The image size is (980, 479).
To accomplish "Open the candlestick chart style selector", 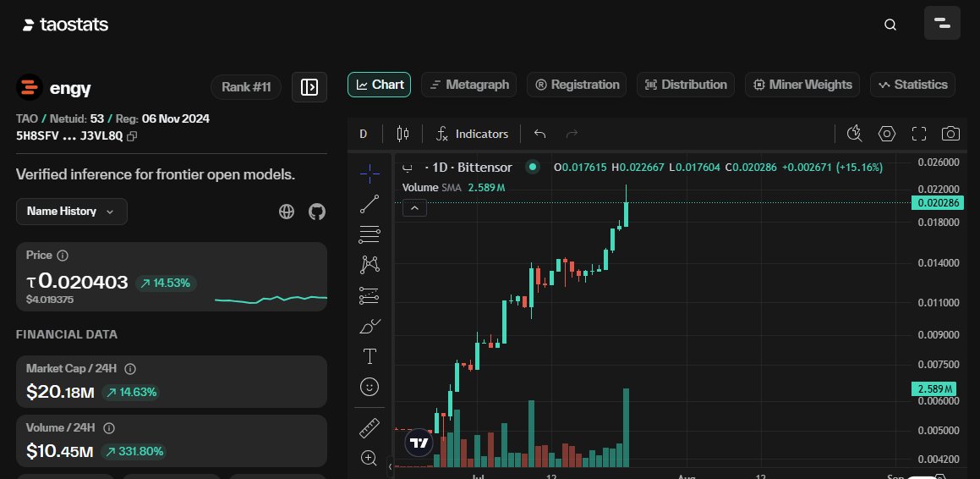I will 402,134.
